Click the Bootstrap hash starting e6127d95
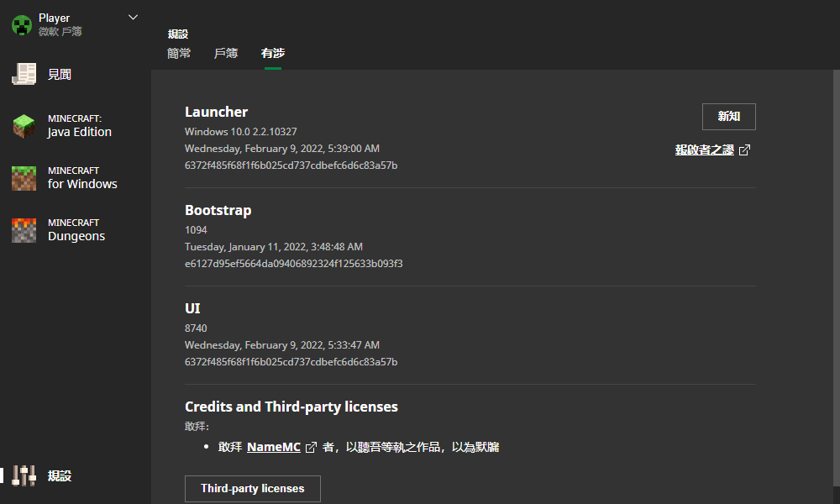This screenshot has height=504, width=840. 293,264
